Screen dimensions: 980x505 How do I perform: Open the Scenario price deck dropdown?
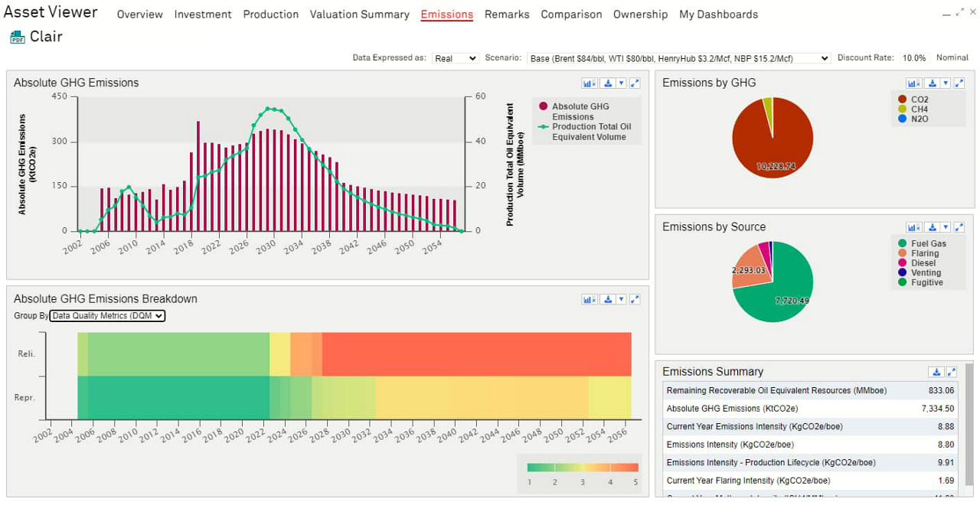(679, 58)
